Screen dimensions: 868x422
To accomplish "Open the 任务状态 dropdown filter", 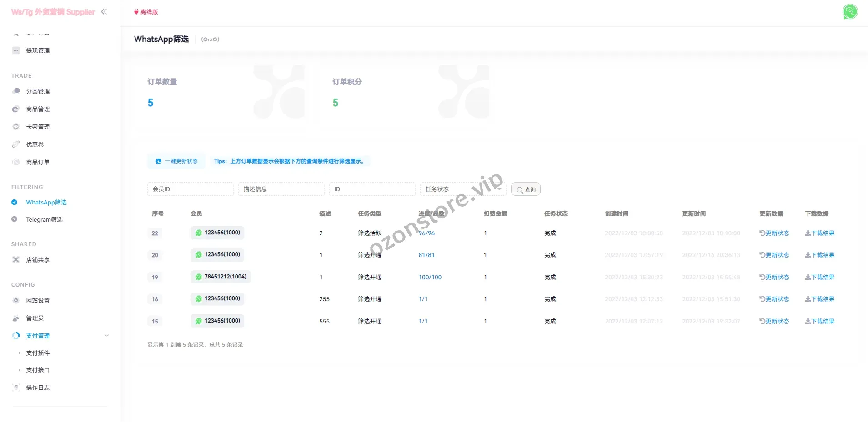I will point(463,189).
